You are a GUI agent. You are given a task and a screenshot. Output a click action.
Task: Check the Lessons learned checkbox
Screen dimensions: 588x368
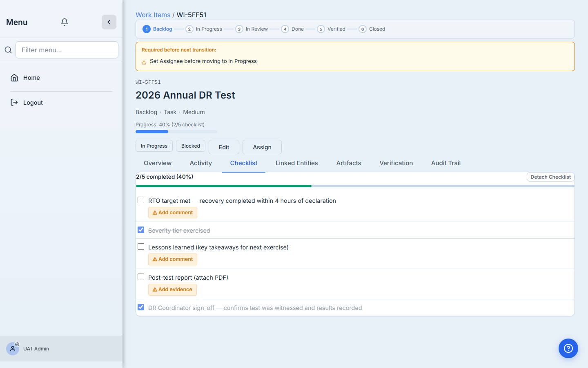(x=141, y=247)
